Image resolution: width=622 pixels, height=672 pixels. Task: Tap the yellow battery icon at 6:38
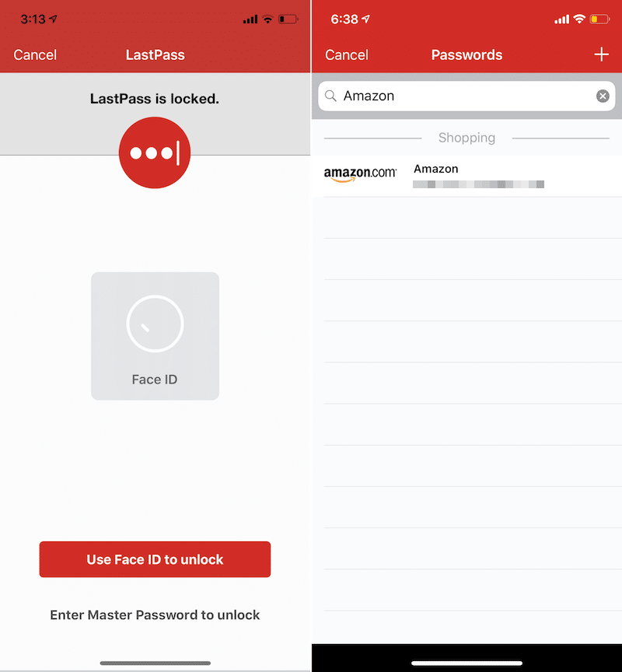point(599,19)
